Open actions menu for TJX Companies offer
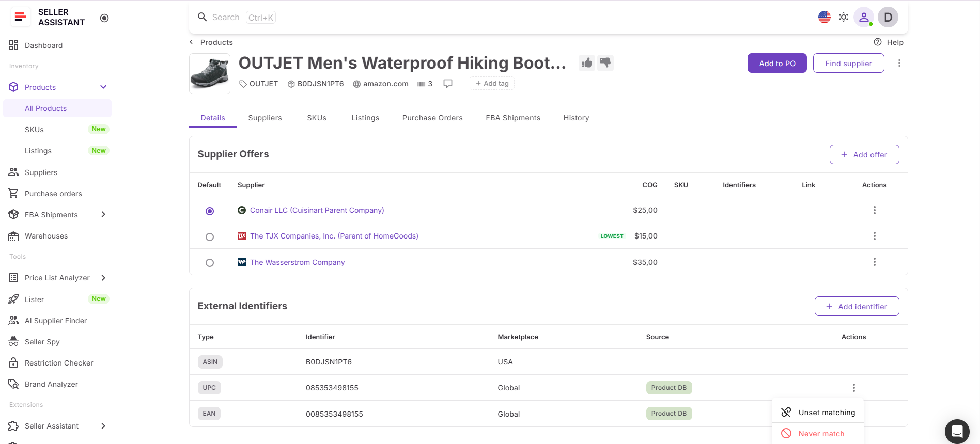 (x=874, y=236)
